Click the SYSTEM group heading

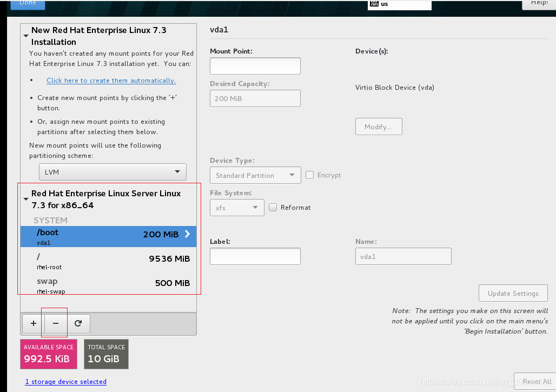50,220
